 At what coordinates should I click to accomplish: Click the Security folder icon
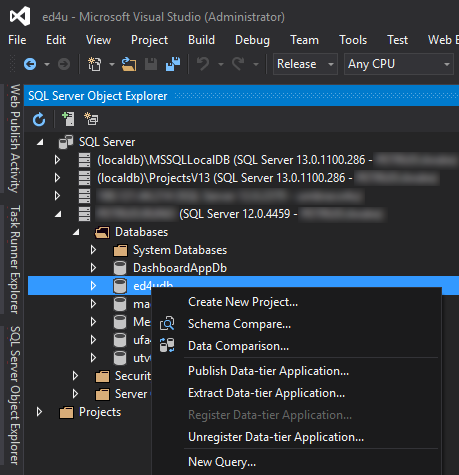pos(102,376)
